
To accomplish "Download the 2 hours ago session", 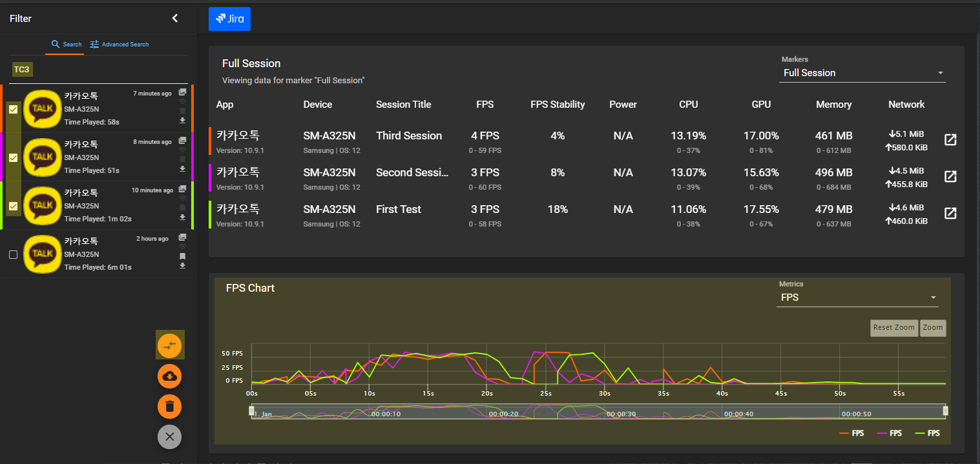I will pos(182,265).
